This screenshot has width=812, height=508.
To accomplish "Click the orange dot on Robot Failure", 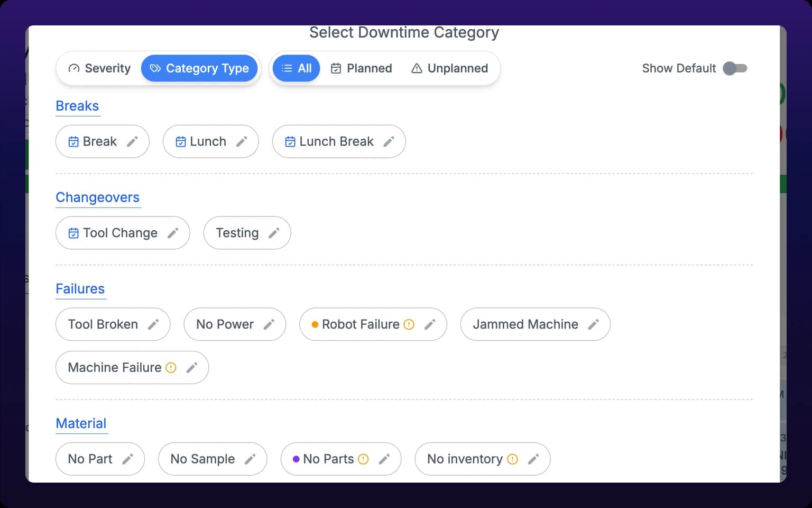I will pos(315,324).
